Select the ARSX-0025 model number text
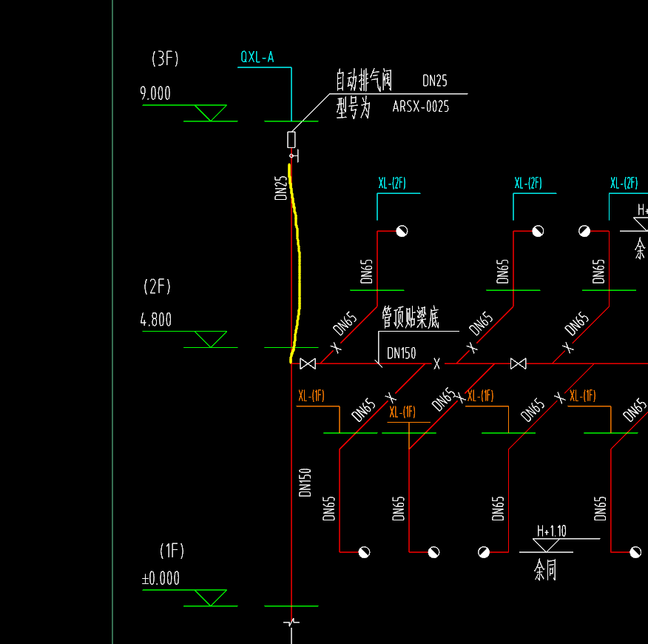The width and height of the screenshot is (648, 644). tap(421, 107)
